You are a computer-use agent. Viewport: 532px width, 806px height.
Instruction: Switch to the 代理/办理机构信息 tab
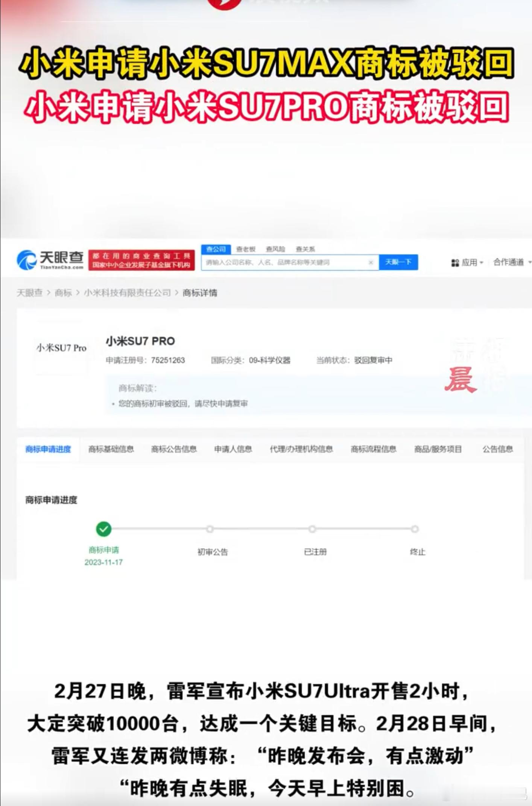(x=301, y=449)
